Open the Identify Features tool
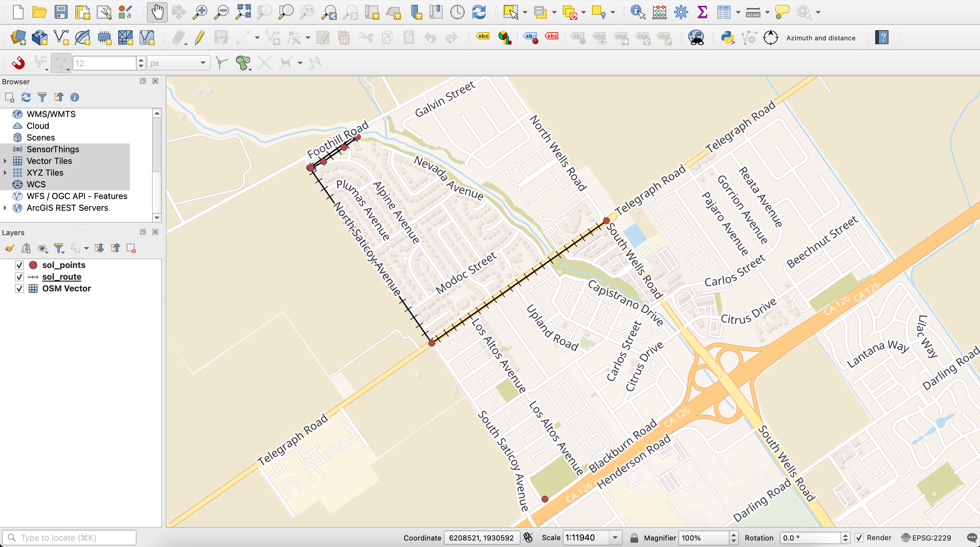Image resolution: width=980 pixels, height=547 pixels. (x=638, y=12)
